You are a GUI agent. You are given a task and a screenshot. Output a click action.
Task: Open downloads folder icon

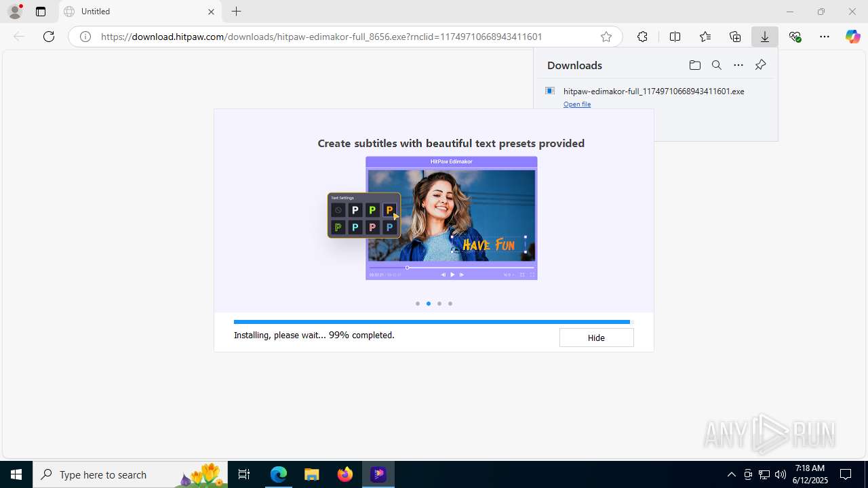click(694, 65)
